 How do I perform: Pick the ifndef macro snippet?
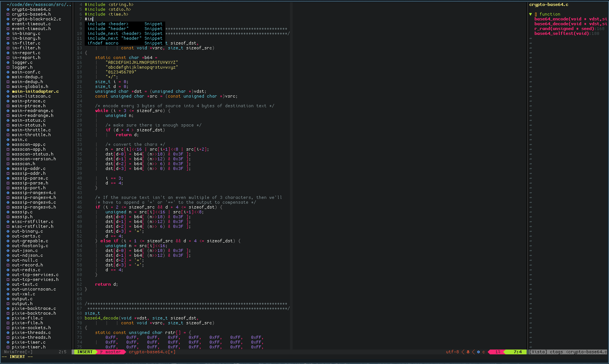click(x=125, y=43)
